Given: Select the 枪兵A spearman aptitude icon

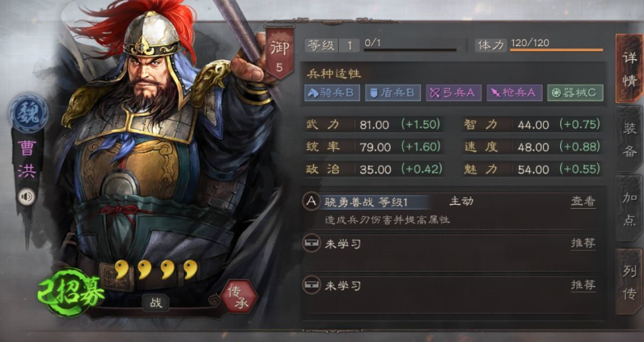Looking at the screenshot, I should coord(514,93).
